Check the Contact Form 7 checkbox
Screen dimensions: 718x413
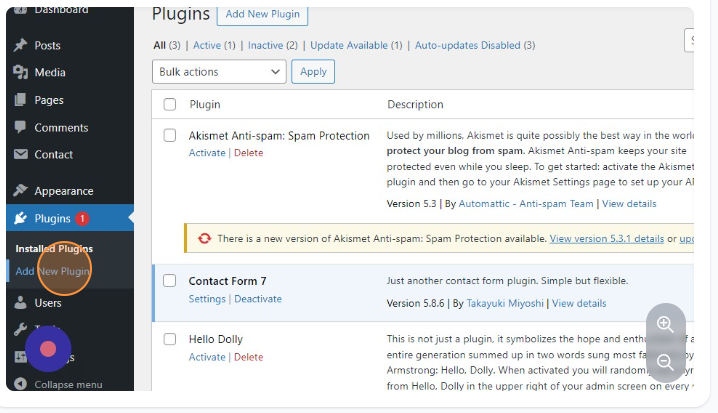pos(169,281)
